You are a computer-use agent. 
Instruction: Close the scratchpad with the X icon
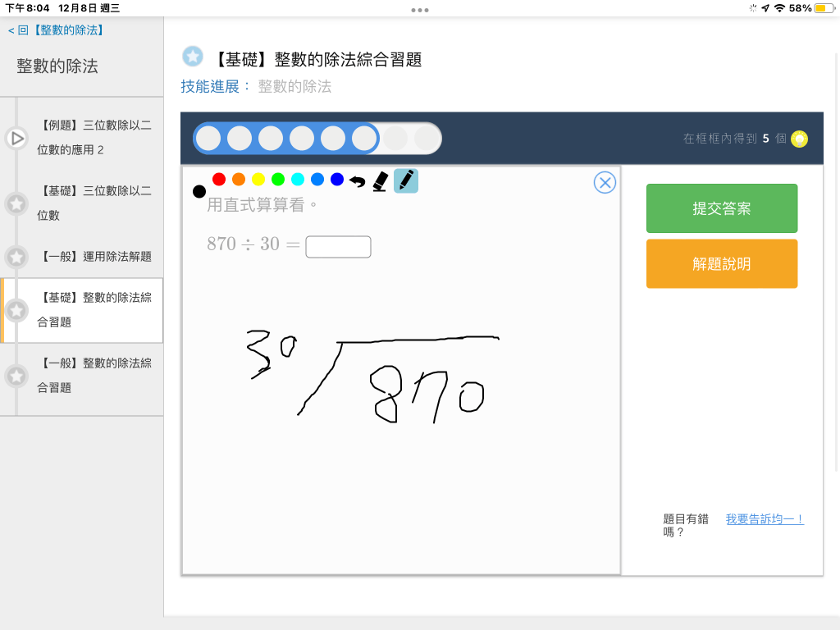click(605, 182)
